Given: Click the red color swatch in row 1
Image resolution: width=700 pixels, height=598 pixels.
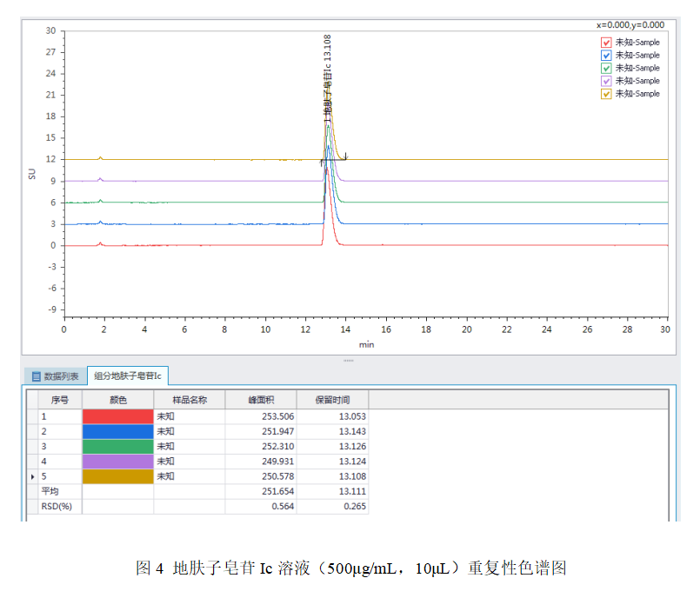Looking at the screenshot, I should [118, 416].
